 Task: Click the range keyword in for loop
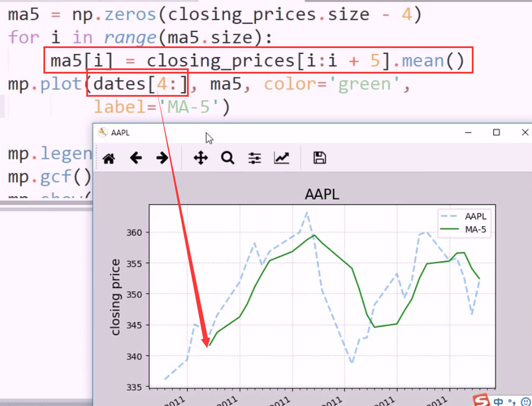tap(130, 37)
